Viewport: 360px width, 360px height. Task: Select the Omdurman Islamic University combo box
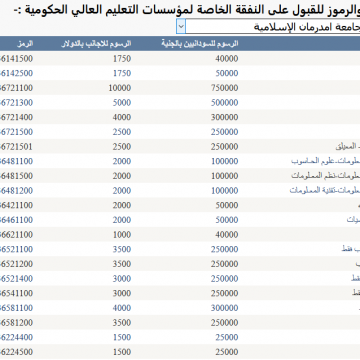point(268,27)
